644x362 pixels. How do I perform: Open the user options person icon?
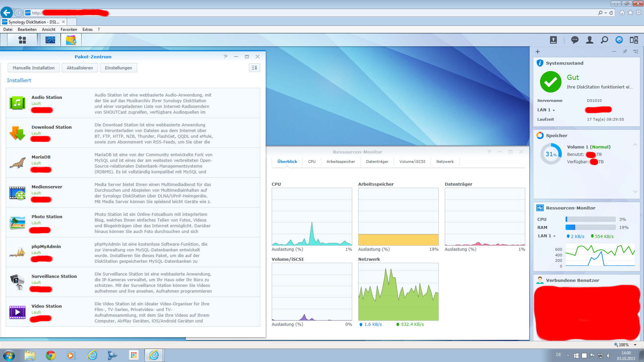pyautogui.click(x=590, y=40)
